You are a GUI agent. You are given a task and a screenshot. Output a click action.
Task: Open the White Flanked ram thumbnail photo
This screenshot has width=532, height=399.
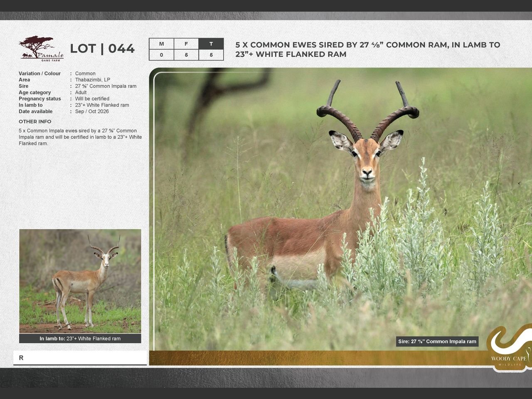pos(80,281)
